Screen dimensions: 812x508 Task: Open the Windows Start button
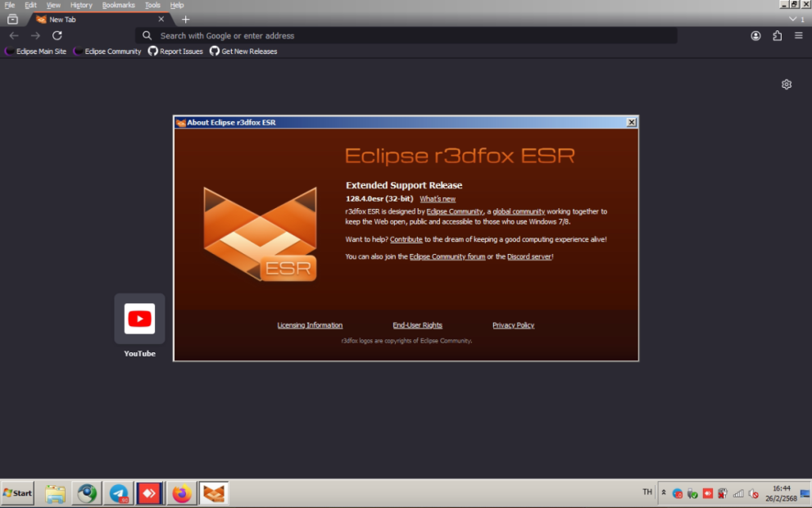(x=17, y=493)
